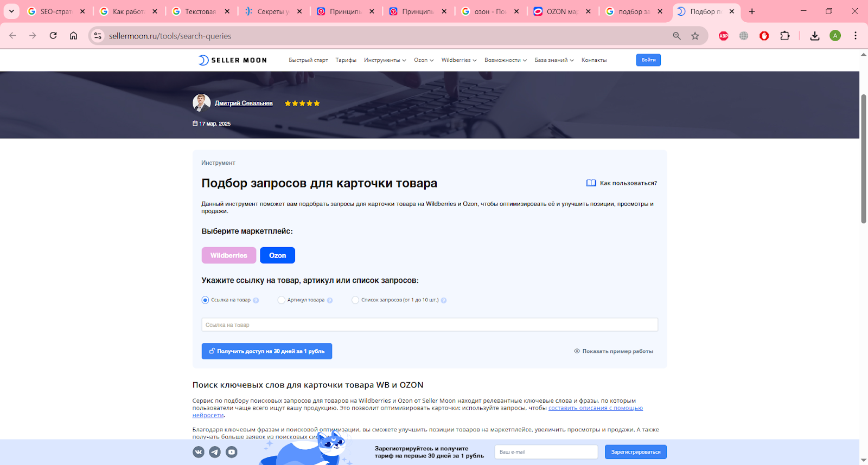Viewport: 868px width, 465px height.
Task: Switch to the Как работ tab
Action: (x=129, y=11)
